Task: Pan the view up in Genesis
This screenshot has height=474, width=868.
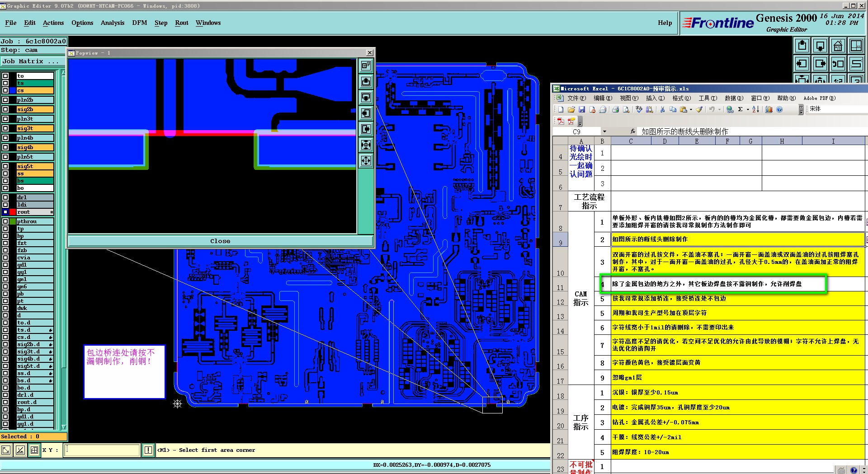Action: (x=802, y=46)
